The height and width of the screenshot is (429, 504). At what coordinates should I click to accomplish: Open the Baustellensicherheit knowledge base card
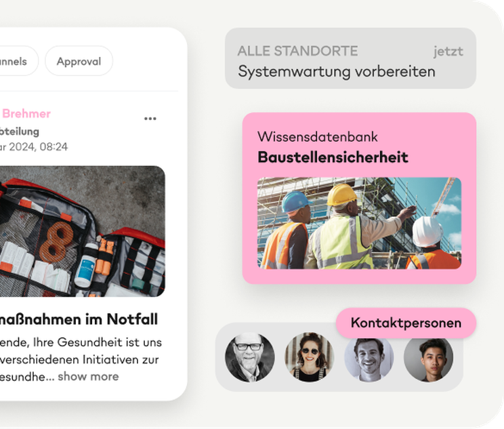click(359, 198)
